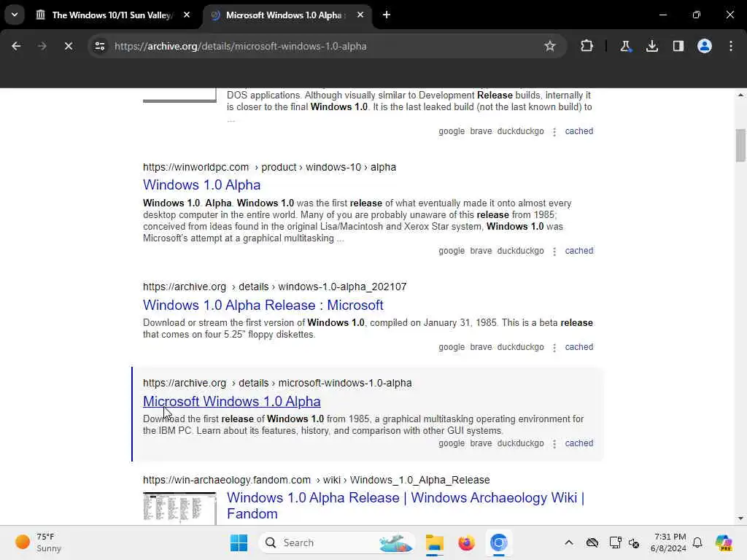The height and width of the screenshot is (560, 747).
Task: Expand the tab search dropdown
Action: coord(15,15)
